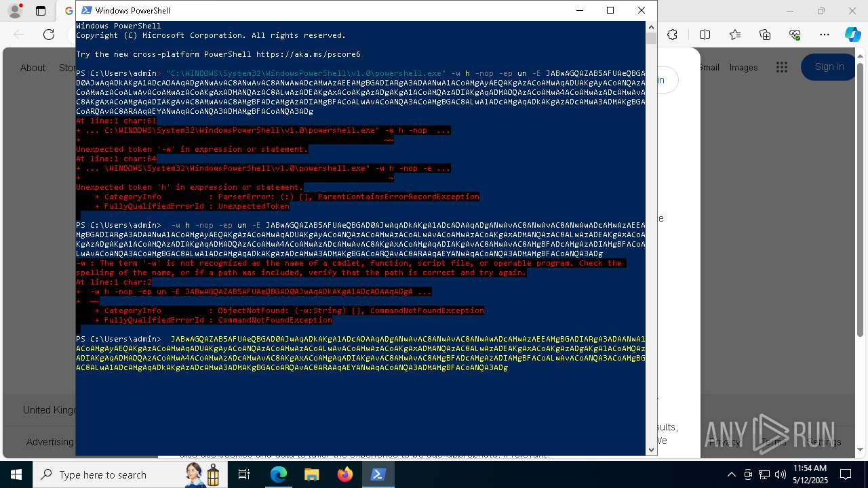The height and width of the screenshot is (488, 868).
Task: Refresh the Edge page
Action: coord(49,35)
